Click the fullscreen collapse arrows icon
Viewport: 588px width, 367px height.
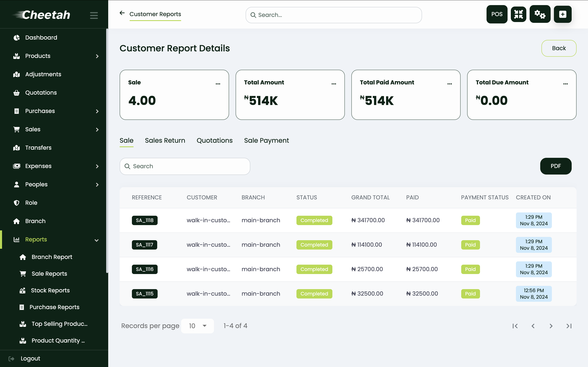519,14
